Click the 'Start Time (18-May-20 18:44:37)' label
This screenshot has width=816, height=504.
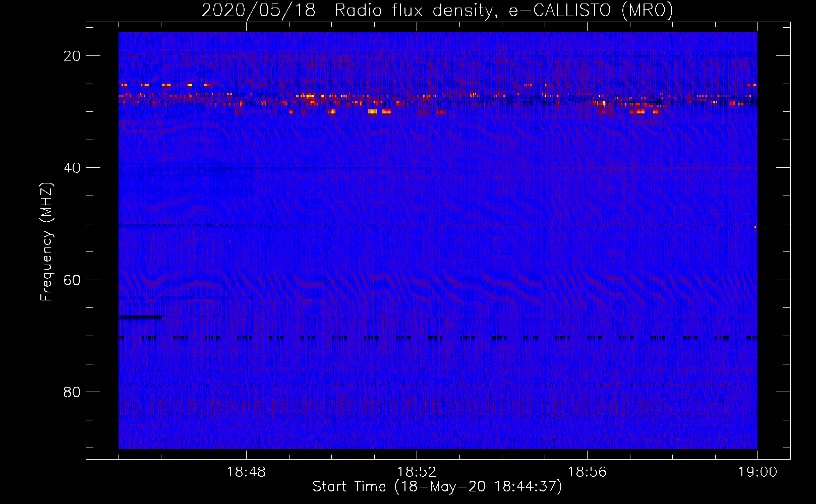(437, 487)
